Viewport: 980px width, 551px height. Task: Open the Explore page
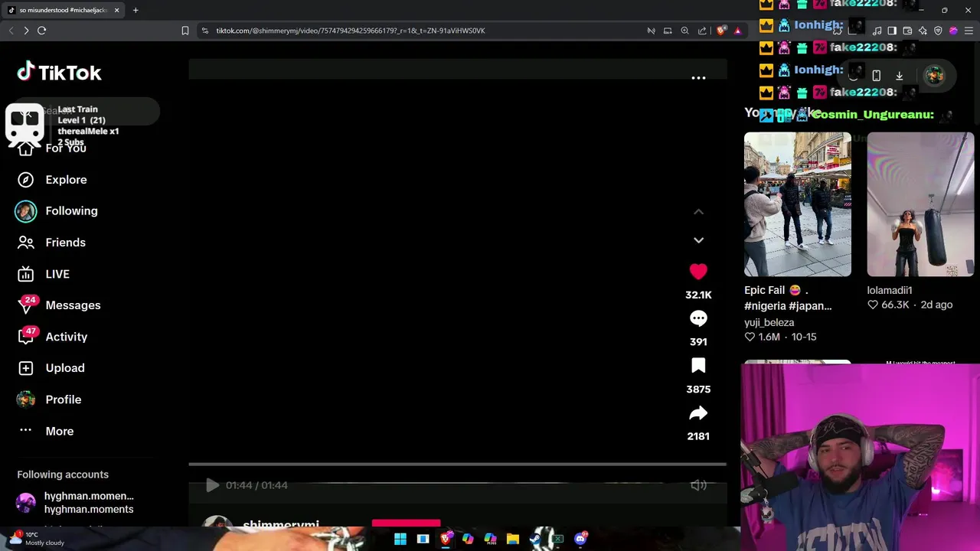pyautogui.click(x=52, y=180)
